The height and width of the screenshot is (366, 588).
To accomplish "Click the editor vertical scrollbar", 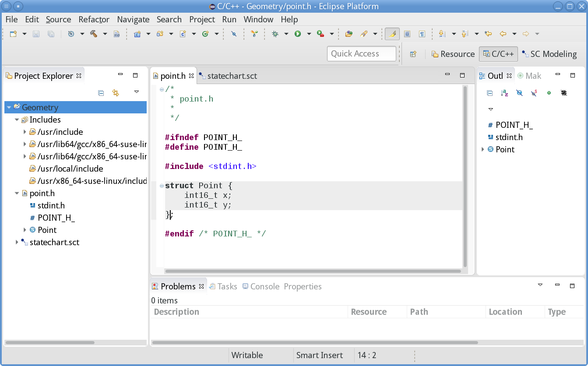I will pos(465,175).
